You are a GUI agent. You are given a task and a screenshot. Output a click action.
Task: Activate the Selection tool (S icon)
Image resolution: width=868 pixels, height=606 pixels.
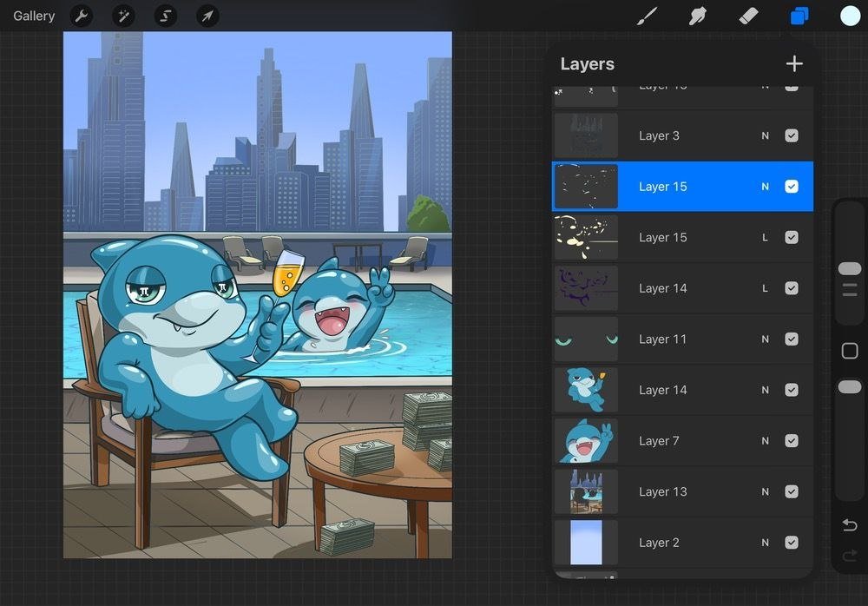pos(165,16)
